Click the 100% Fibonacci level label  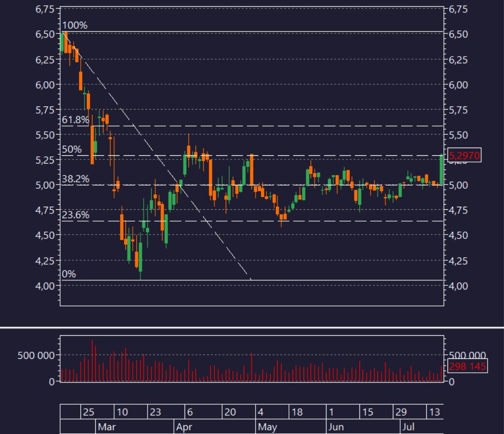(x=75, y=25)
